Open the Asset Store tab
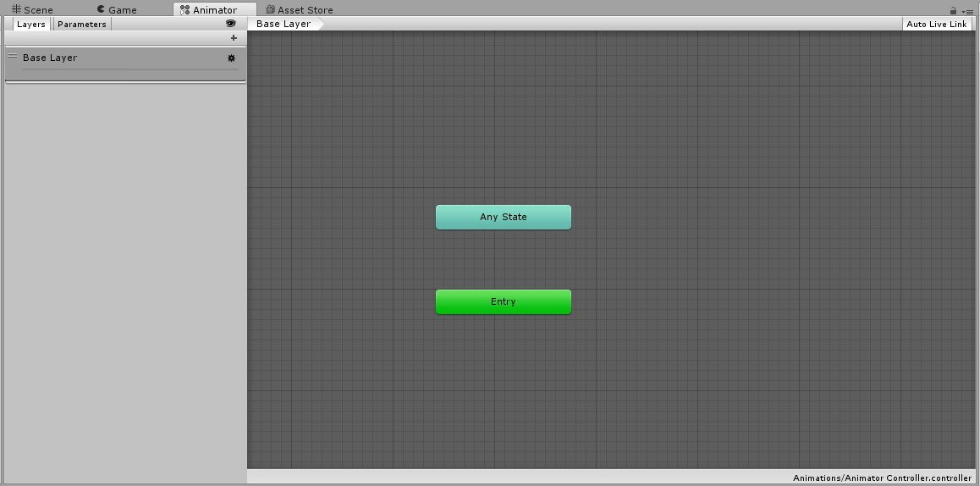 [299, 10]
